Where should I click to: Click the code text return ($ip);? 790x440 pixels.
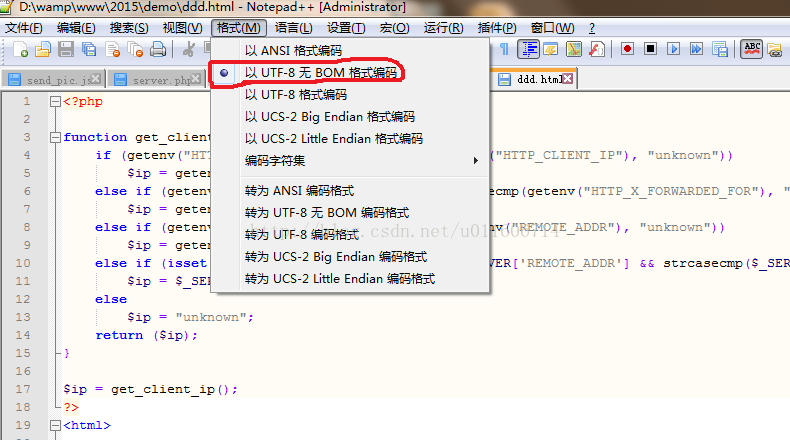pyautogui.click(x=147, y=336)
